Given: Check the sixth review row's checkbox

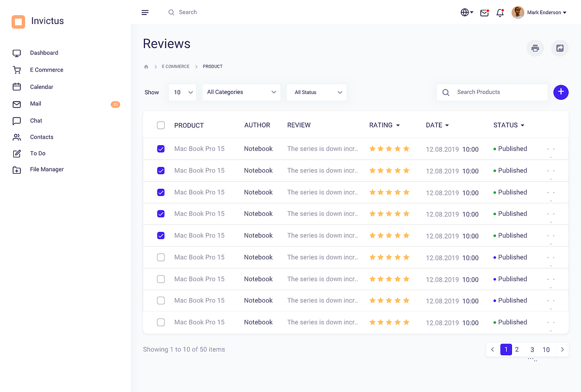Looking at the screenshot, I should point(161,257).
